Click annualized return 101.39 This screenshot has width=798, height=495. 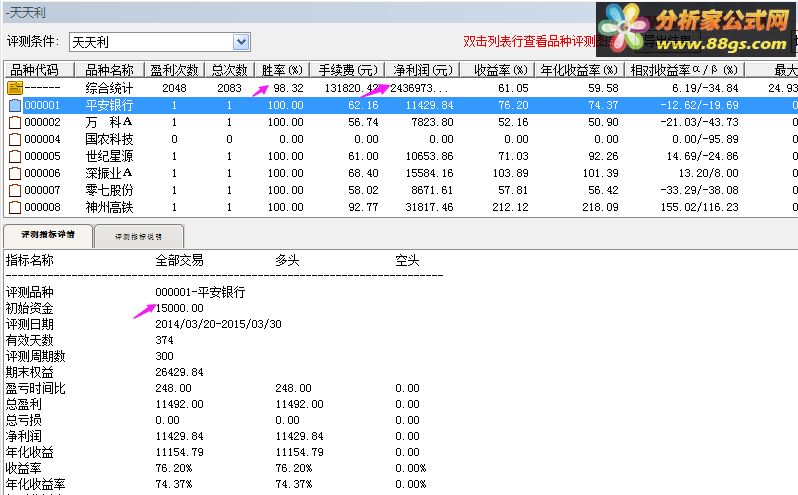point(601,173)
